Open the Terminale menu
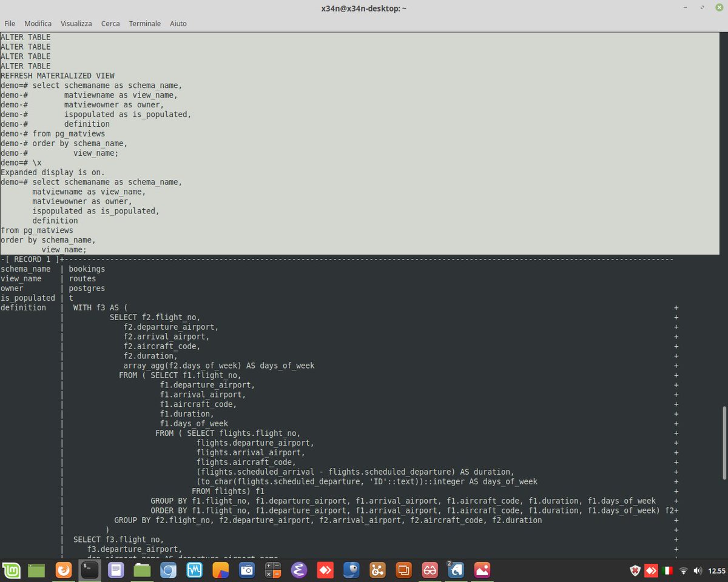Viewport: 728px width, 582px height. (144, 24)
